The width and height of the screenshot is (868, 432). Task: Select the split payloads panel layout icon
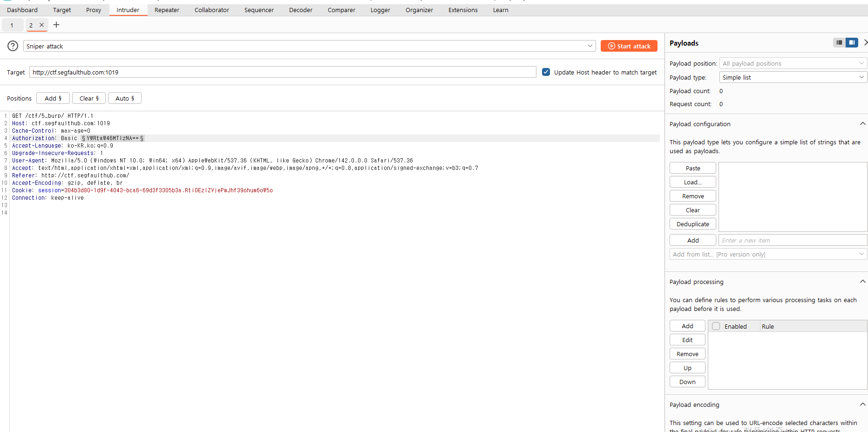pos(852,43)
